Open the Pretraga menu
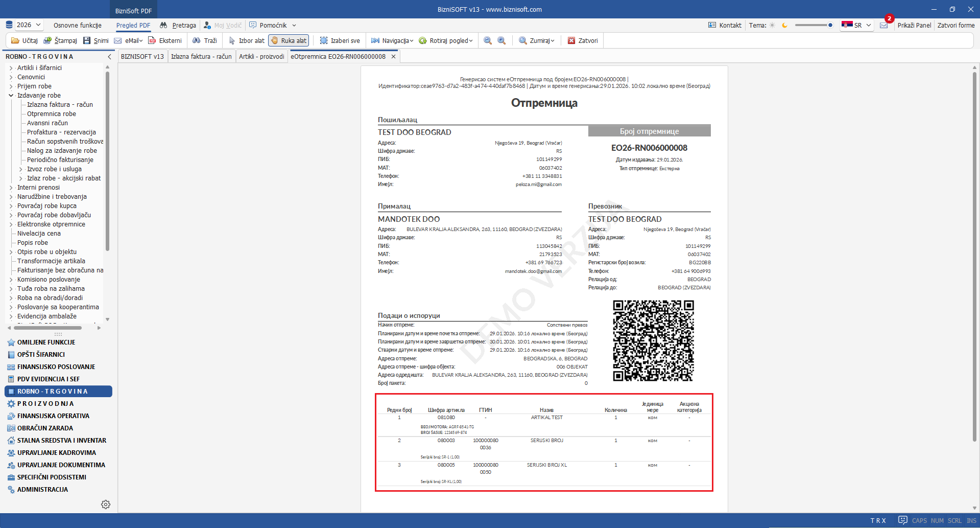980x528 pixels. [178, 26]
